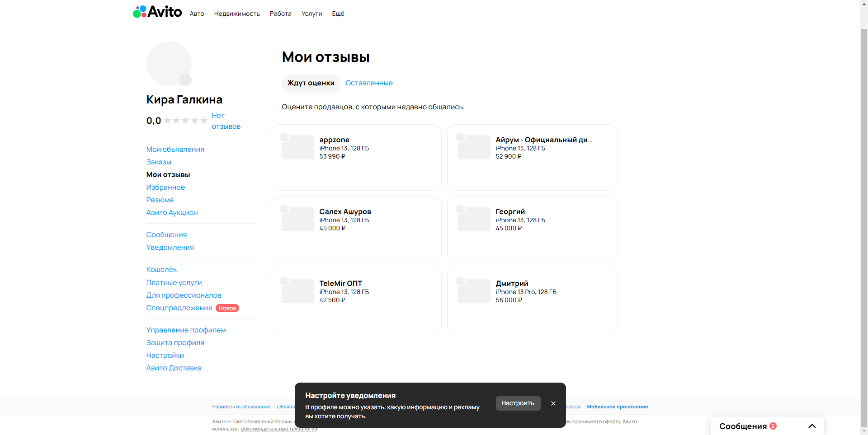The height and width of the screenshot is (435, 868).
Task: Open the Недвижимость top menu item
Action: pyautogui.click(x=237, y=14)
